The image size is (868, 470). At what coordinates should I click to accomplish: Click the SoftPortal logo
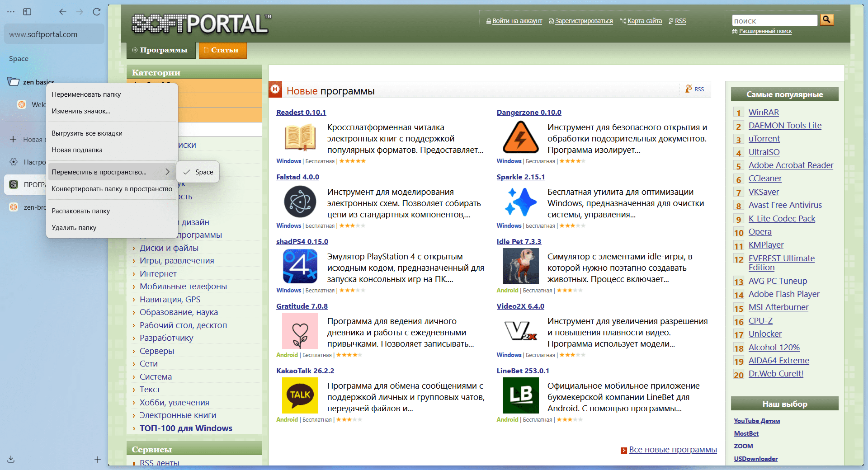click(x=201, y=23)
